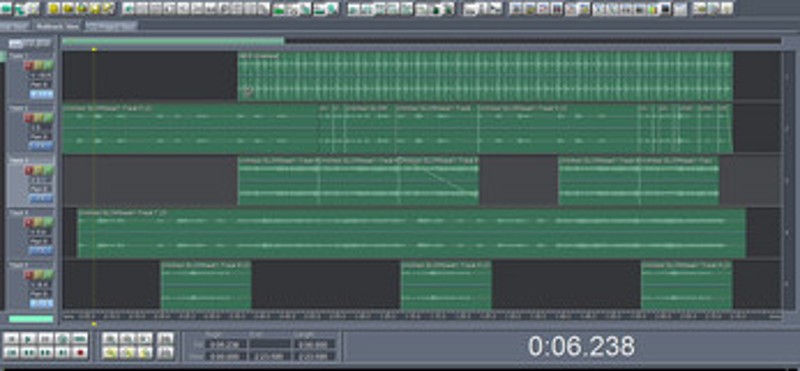
Task: Jump to the session end with Go to End
Action: [x=62, y=352]
